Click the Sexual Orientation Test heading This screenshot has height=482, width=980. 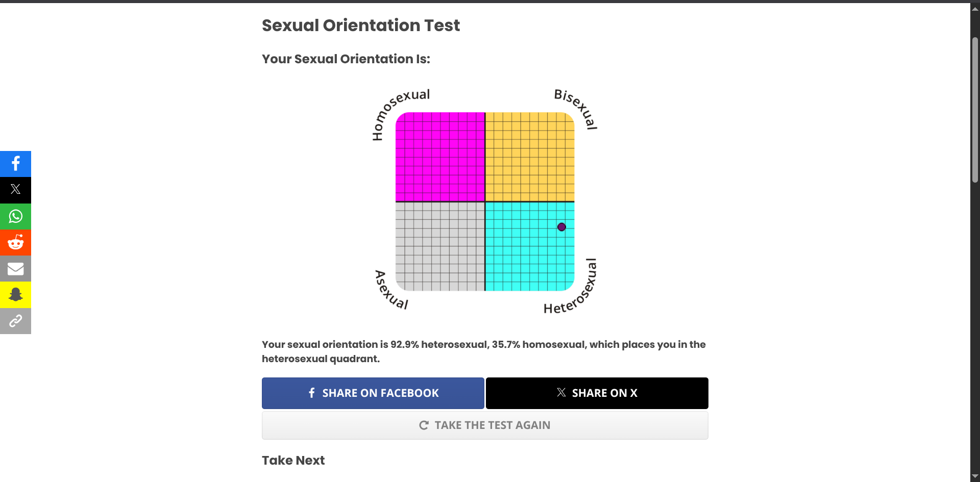click(x=361, y=26)
